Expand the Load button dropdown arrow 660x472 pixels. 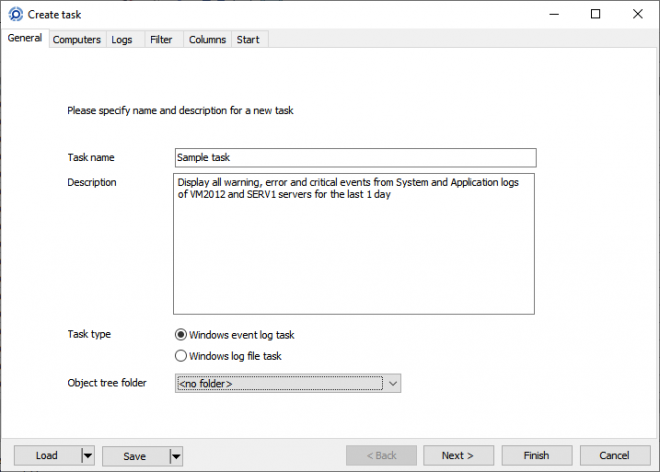[x=88, y=456]
